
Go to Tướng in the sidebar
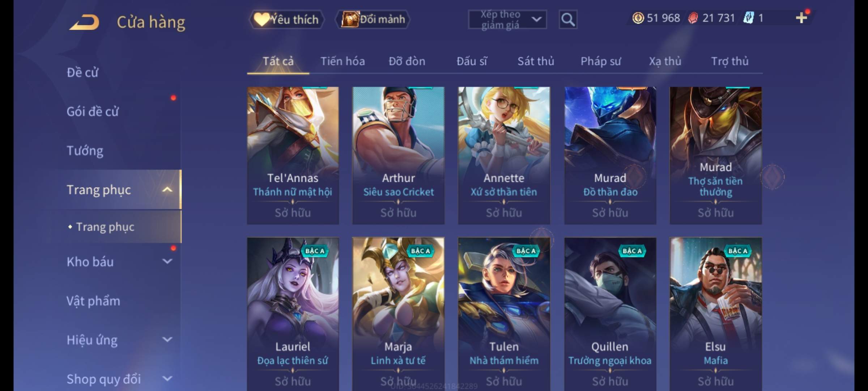(x=85, y=151)
